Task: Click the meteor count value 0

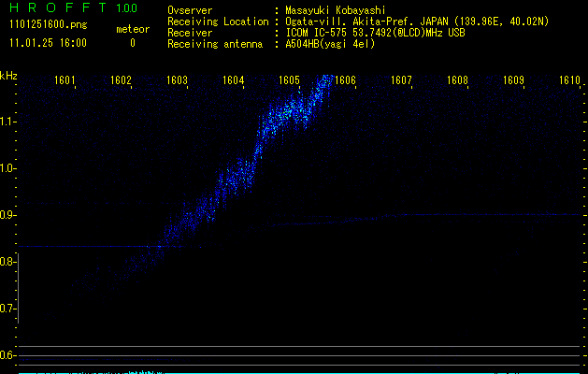Action: (x=133, y=43)
